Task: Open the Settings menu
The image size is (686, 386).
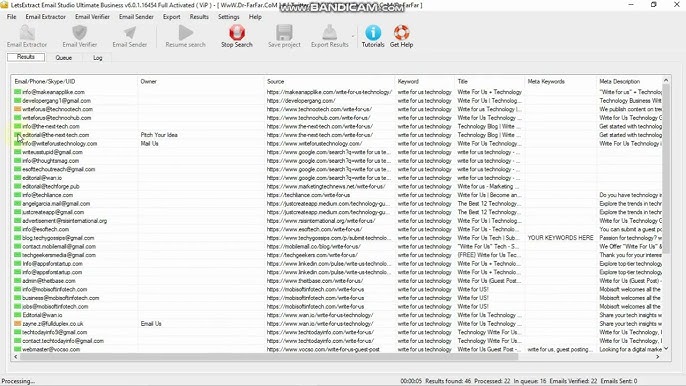Action: 228,17
